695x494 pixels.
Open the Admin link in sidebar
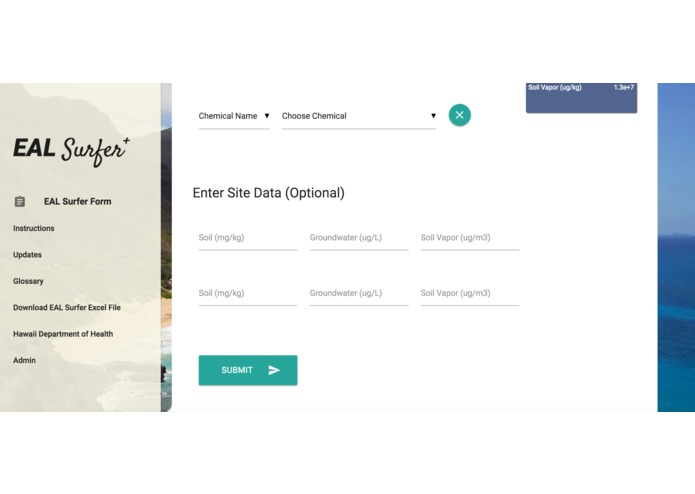tap(24, 360)
